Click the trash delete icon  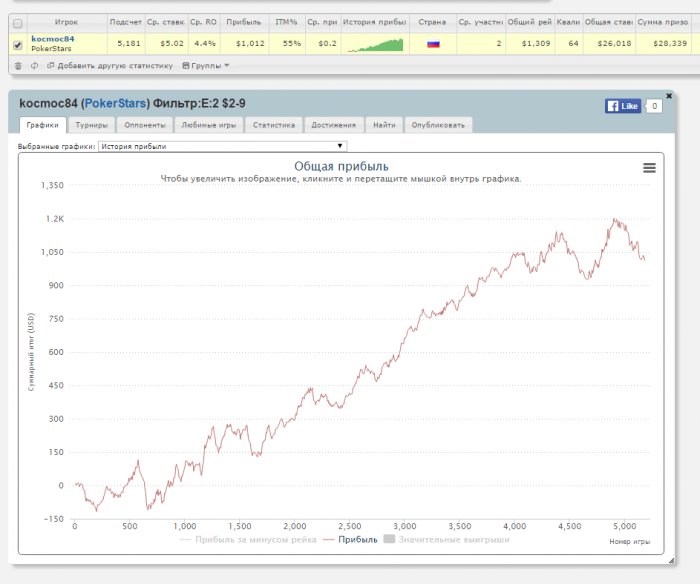coord(17,66)
